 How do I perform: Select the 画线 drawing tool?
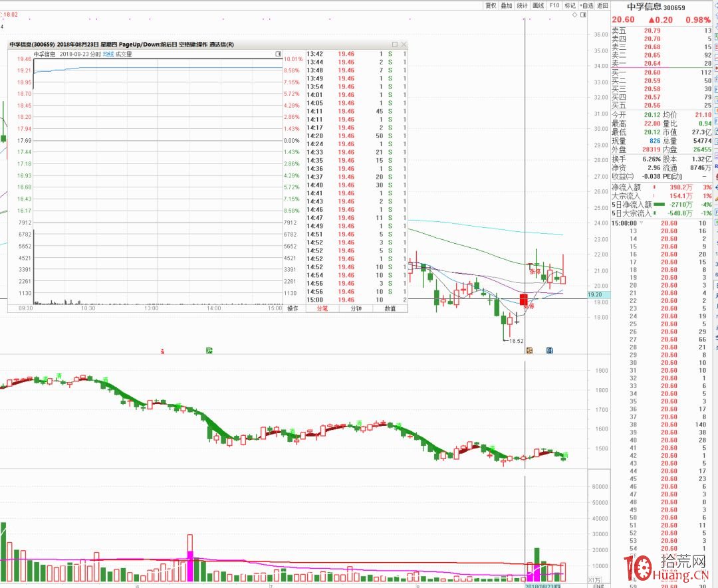coord(538,5)
